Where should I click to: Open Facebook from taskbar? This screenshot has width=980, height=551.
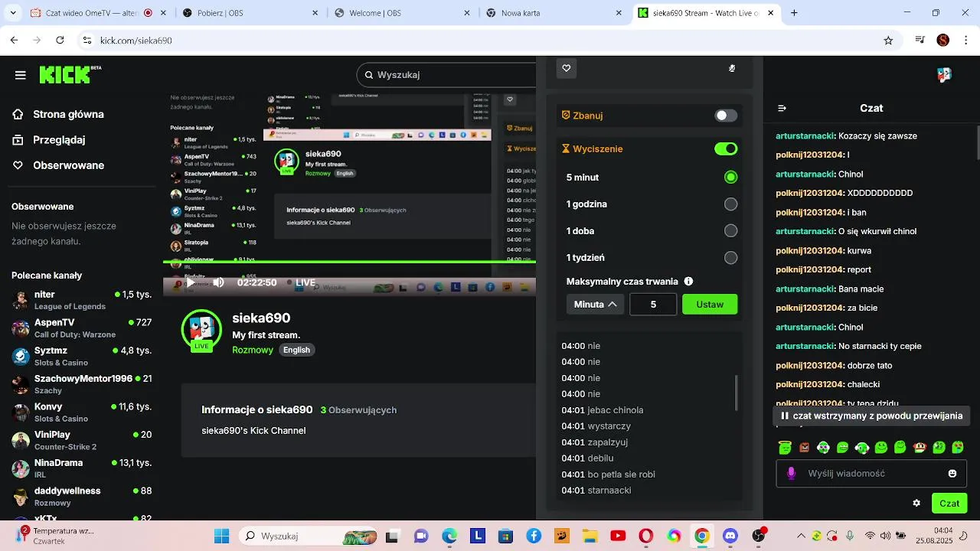534,536
